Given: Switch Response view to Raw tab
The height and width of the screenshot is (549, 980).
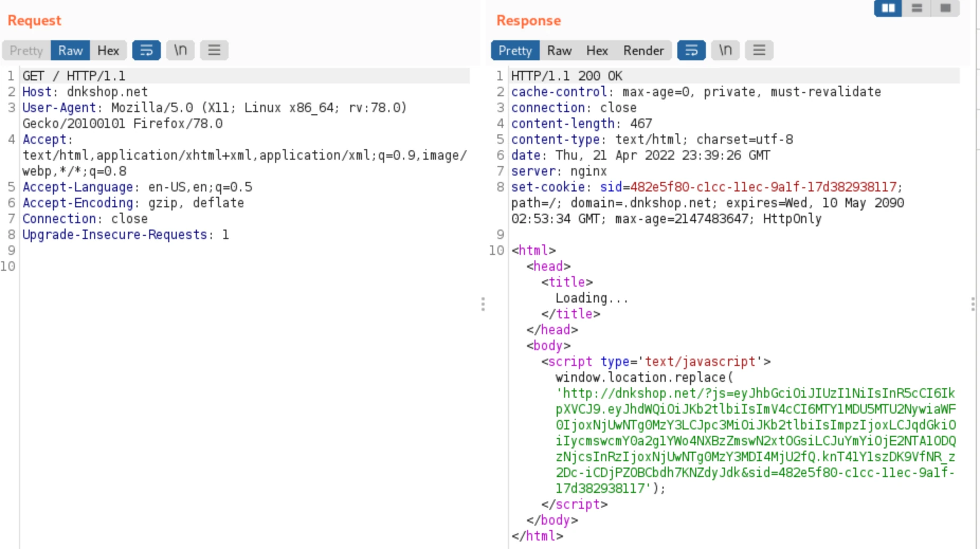Looking at the screenshot, I should pyautogui.click(x=559, y=50).
